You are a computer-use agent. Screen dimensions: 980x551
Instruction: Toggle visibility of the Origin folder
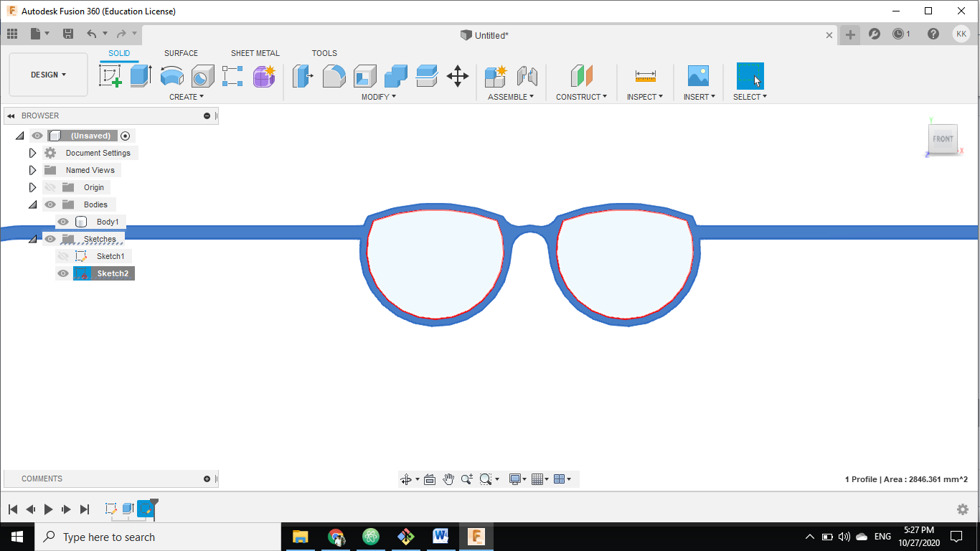pos(50,187)
